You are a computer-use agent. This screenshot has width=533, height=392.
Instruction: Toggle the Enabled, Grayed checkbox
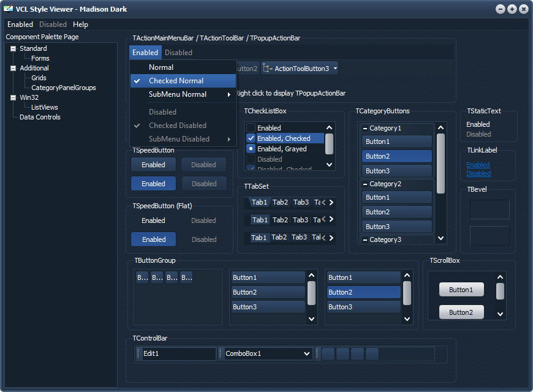pos(251,149)
